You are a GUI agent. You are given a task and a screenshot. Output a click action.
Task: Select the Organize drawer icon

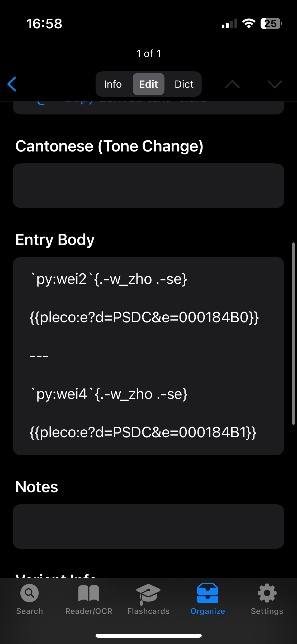(208, 593)
